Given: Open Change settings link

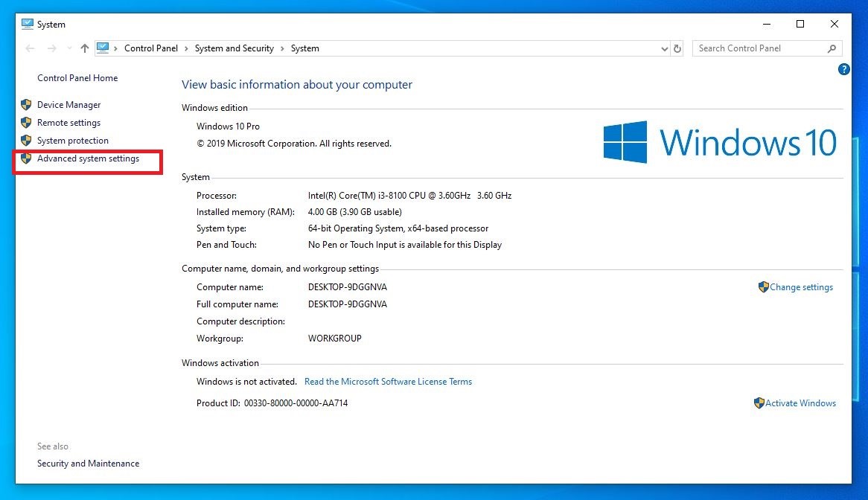Looking at the screenshot, I should (x=801, y=287).
